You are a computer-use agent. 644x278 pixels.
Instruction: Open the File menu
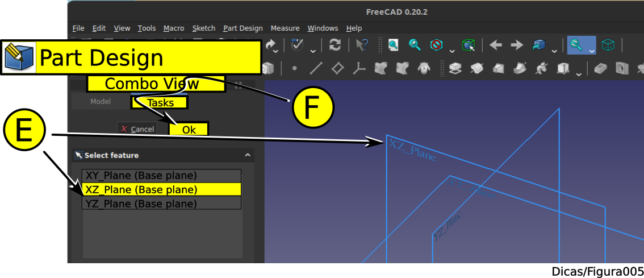pyautogui.click(x=78, y=28)
